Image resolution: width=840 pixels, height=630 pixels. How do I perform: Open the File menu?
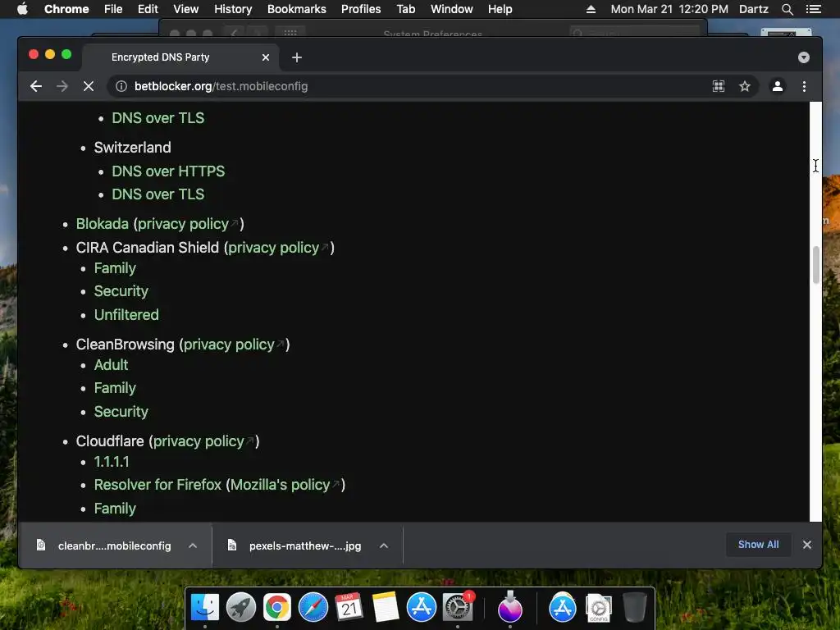click(x=113, y=9)
